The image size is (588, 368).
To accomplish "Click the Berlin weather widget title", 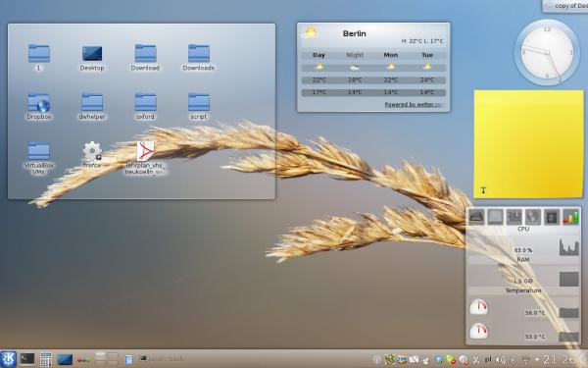I will (355, 33).
